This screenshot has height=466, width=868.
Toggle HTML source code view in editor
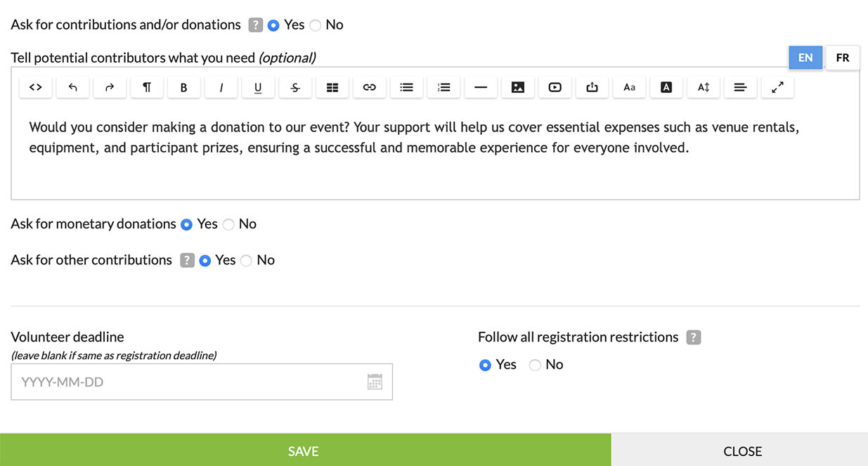[36, 87]
